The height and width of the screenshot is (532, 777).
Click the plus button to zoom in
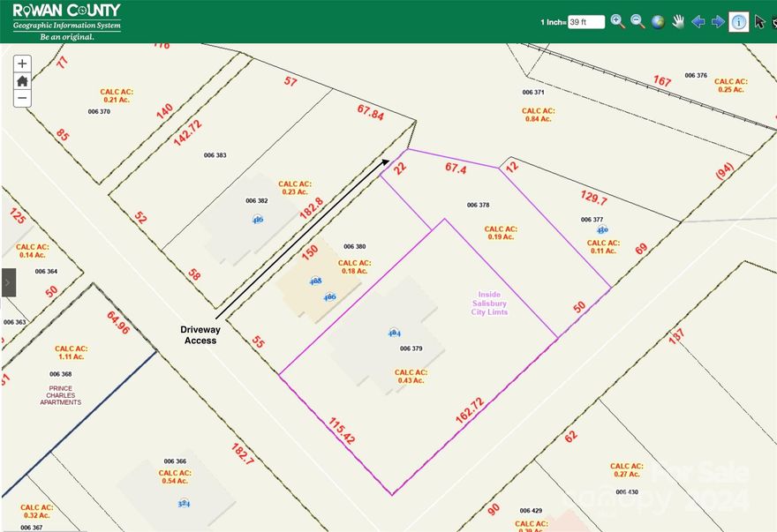pyautogui.click(x=21, y=63)
